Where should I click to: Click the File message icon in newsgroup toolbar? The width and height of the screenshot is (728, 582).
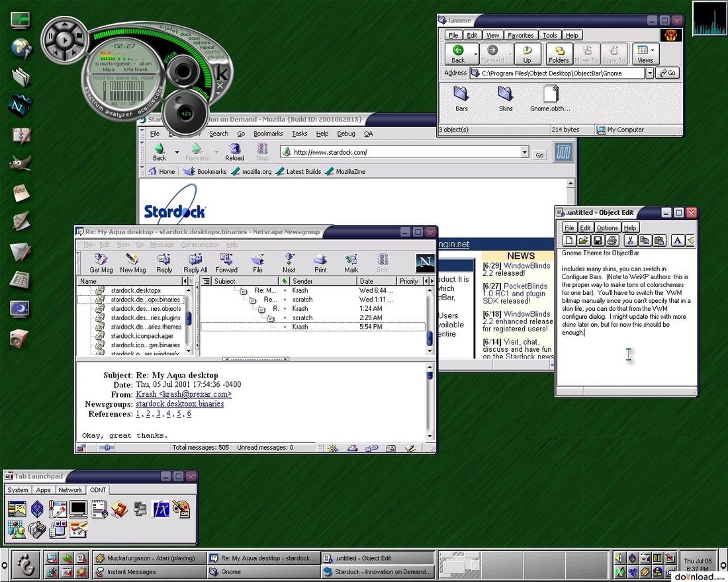pos(257,263)
